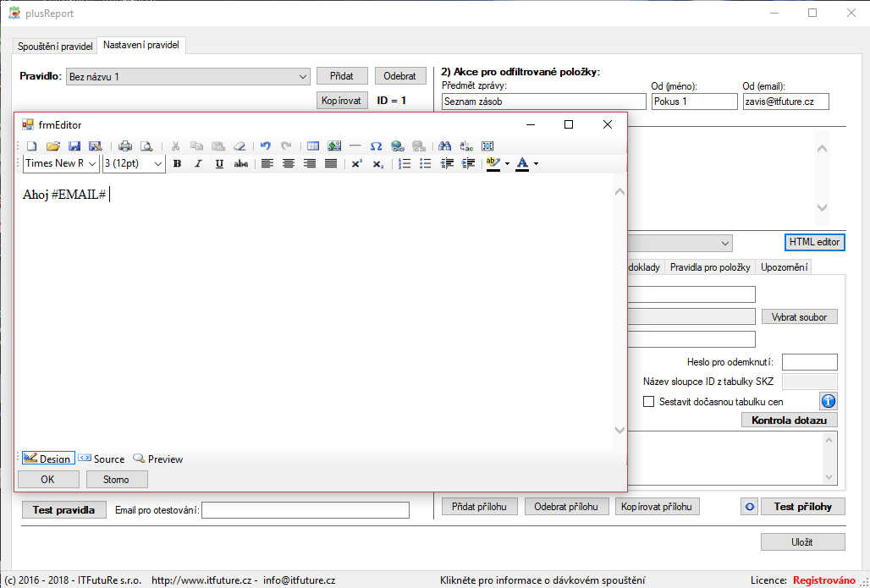The width and height of the screenshot is (870, 588).
Task: Open Find with the binoculars icon
Action: pos(445,146)
